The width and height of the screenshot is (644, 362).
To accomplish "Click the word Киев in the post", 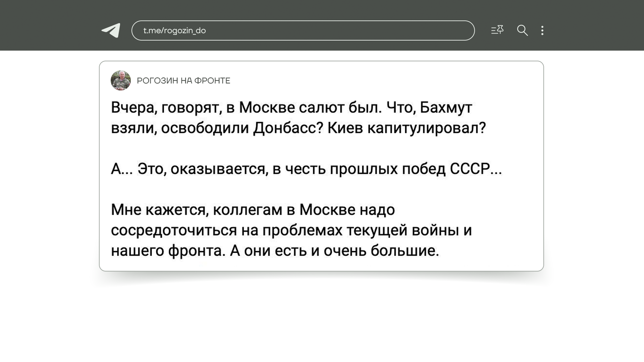I will click(x=345, y=128).
